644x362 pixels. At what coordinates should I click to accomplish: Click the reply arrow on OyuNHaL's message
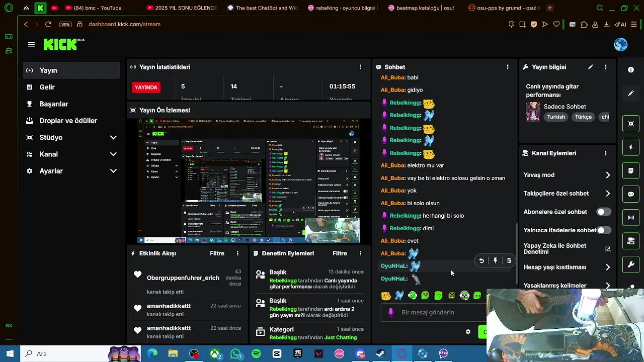(481, 261)
